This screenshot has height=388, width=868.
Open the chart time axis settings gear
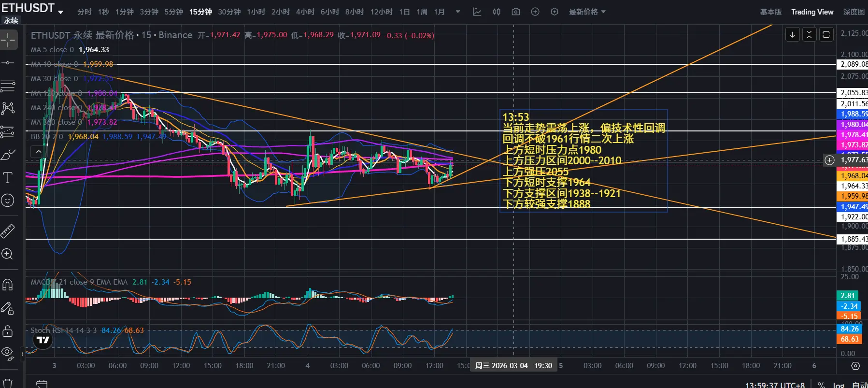pyautogui.click(x=855, y=366)
